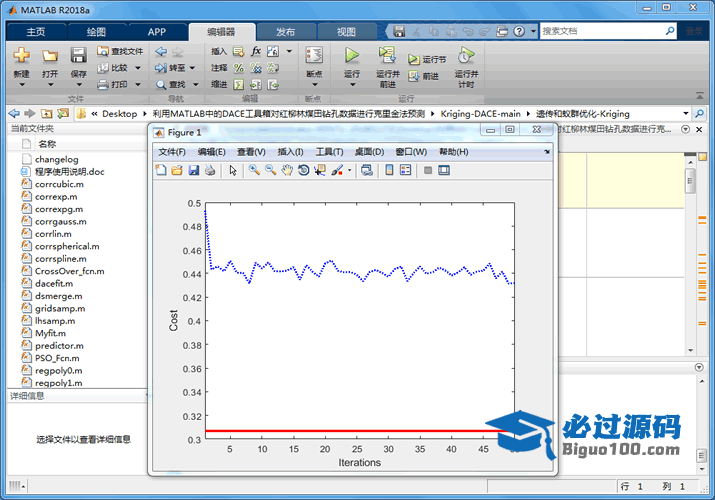Screen dimensions: 715x500
Task: Expand the address bar path dropdown
Action: point(685,113)
